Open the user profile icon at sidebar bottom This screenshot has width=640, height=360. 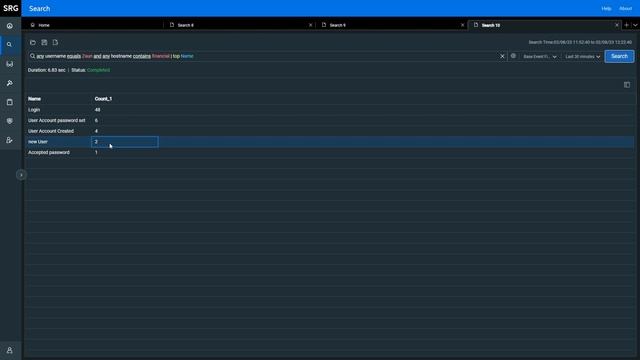click(9, 351)
